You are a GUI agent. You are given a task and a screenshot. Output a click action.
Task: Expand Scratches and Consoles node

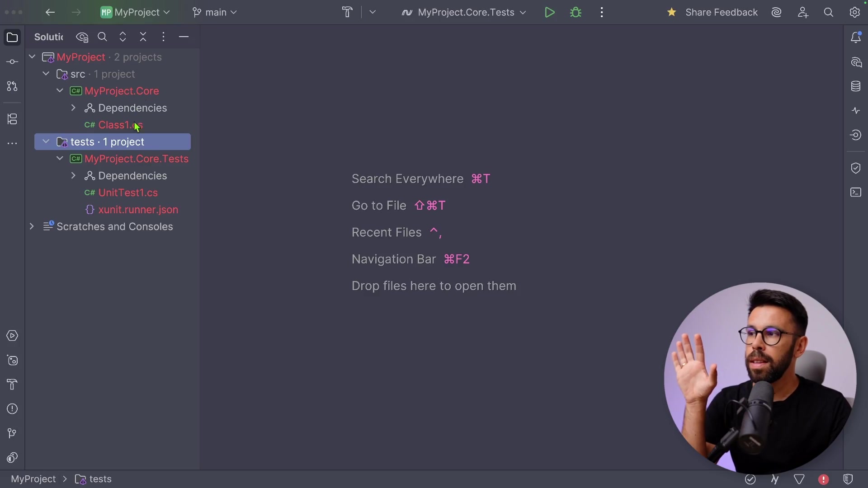click(x=32, y=226)
